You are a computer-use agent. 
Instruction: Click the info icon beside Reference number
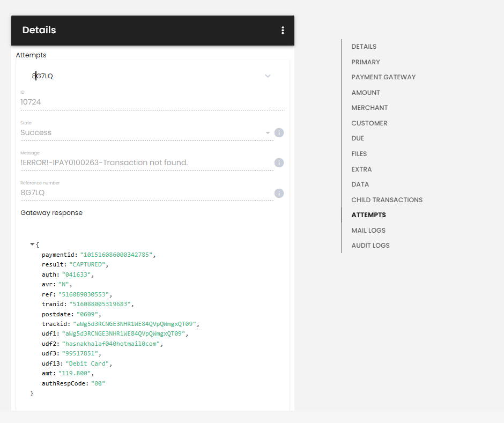coord(279,193)
